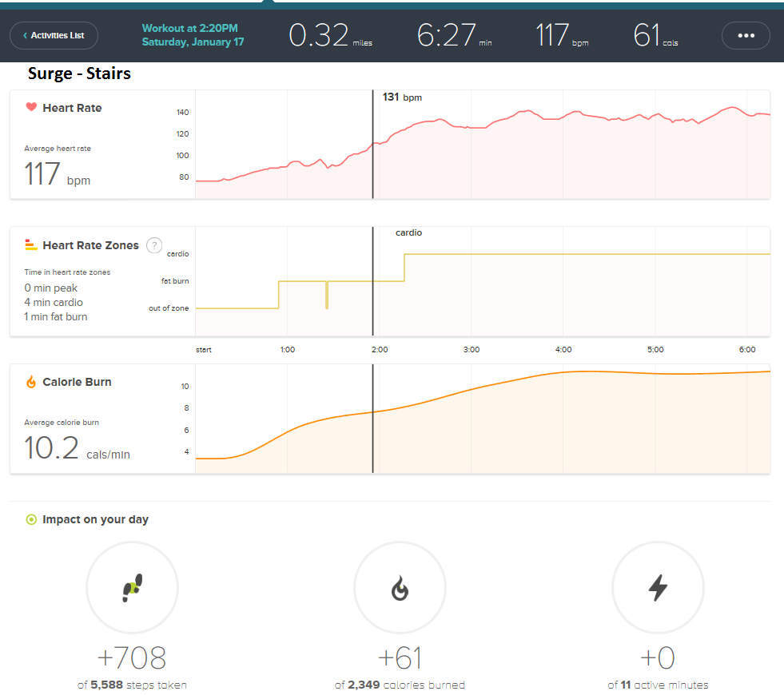The height and width of the screenshot is (695, 784).
Task: Click the 0.32 miles distance value
Action: coord(331,35)
